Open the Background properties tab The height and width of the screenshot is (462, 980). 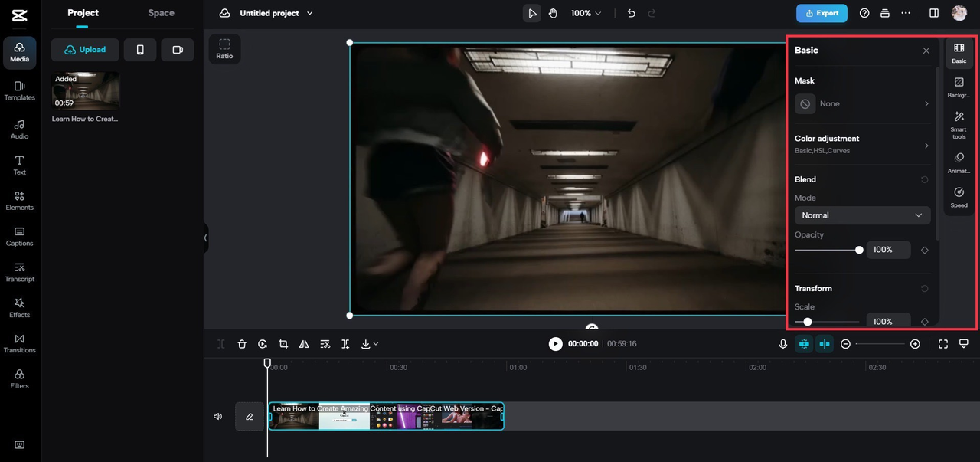(959, 87)
